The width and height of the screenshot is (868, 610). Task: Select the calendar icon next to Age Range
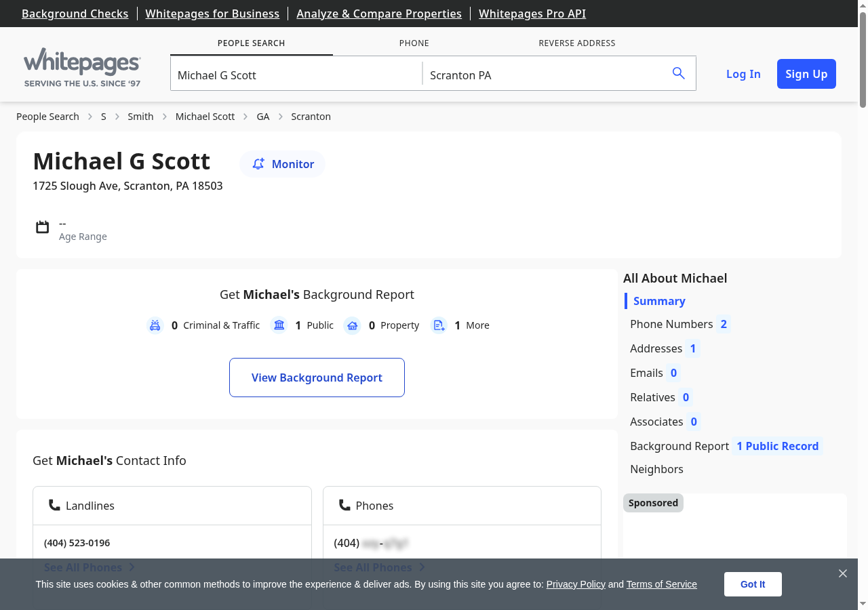(x=42, y=227)
